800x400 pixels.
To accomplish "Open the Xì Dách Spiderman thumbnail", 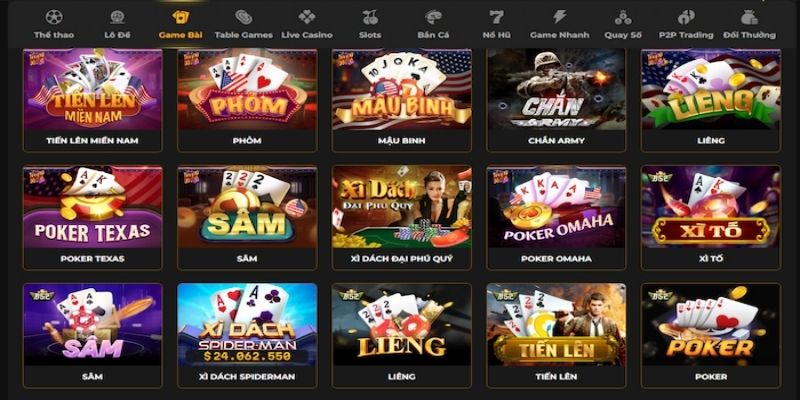I will tap(247, 324).
